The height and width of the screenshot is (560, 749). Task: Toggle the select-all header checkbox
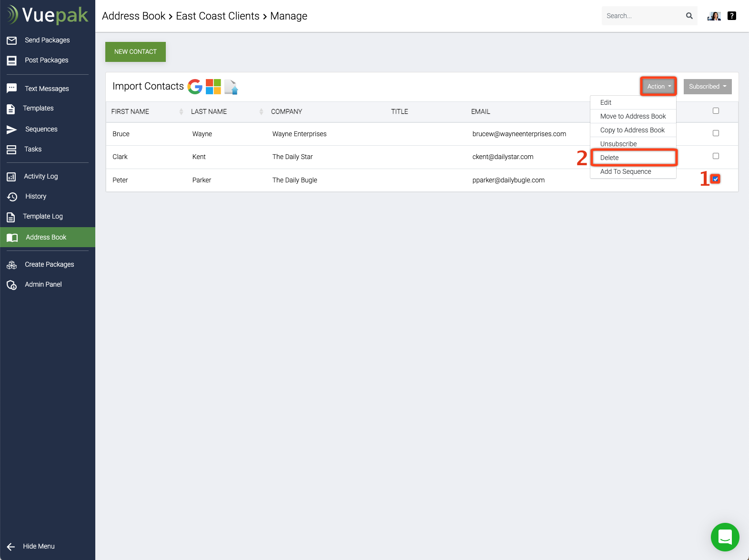[716, 111]
